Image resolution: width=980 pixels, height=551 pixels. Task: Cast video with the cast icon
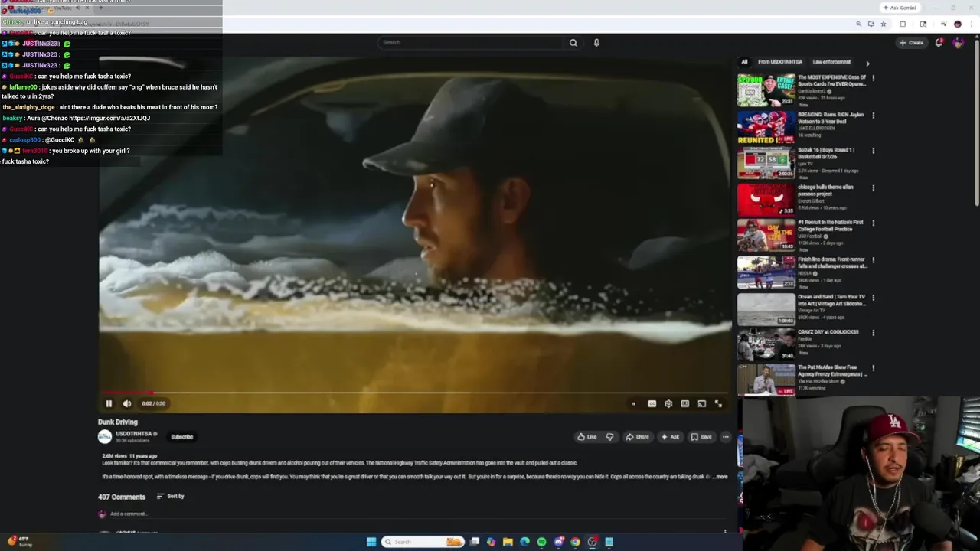pos(701,403)
